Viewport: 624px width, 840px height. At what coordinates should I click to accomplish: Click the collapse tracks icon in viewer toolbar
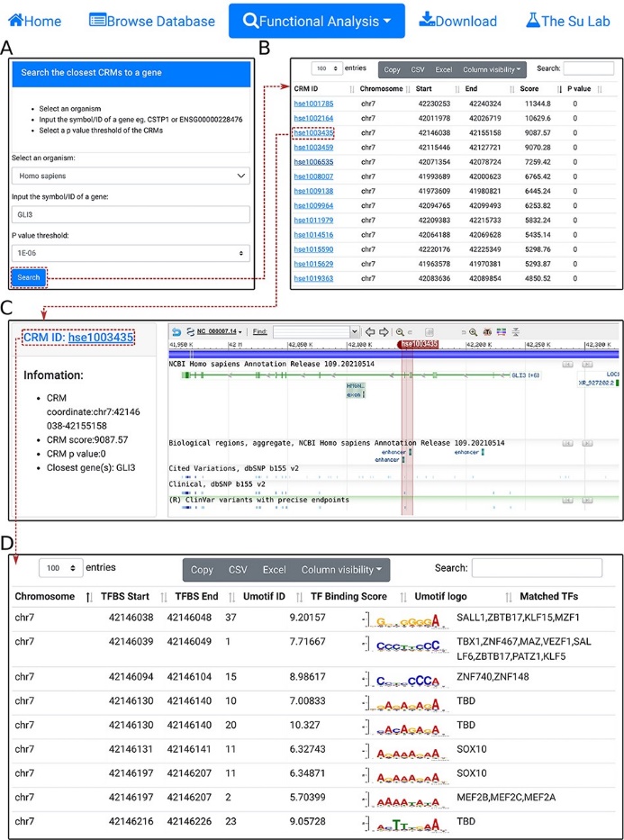515,332
